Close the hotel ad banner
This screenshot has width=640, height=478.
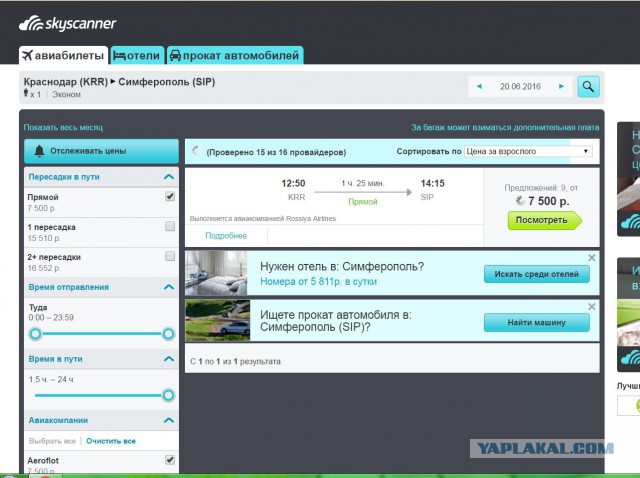591,258
